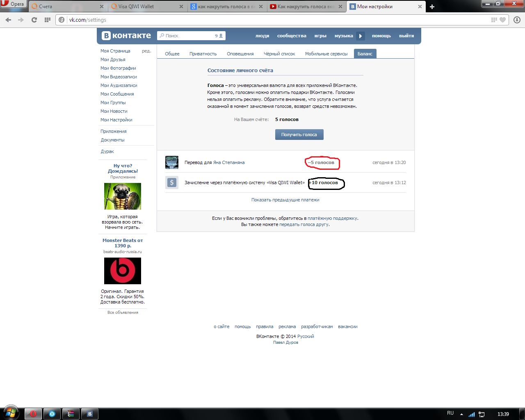Click the VK icon in the taskbar
Viewport: 525px width, 420px height.
(x=90, y=414)
